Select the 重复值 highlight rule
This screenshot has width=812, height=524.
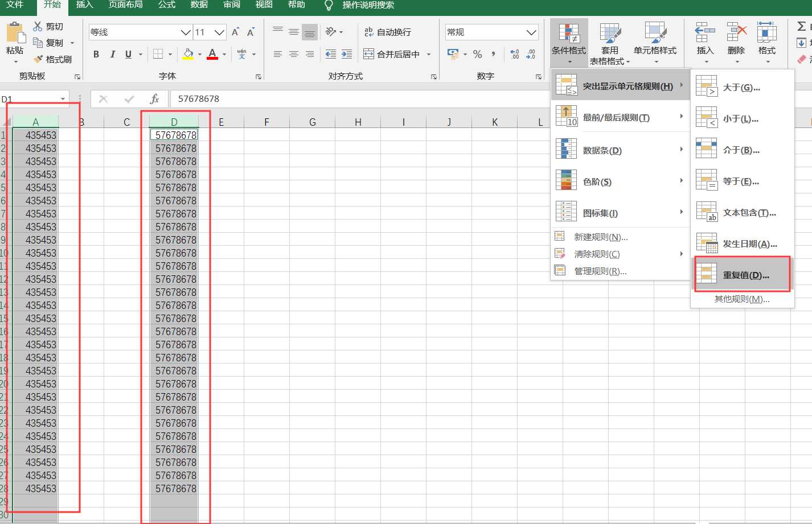point(743,275)
